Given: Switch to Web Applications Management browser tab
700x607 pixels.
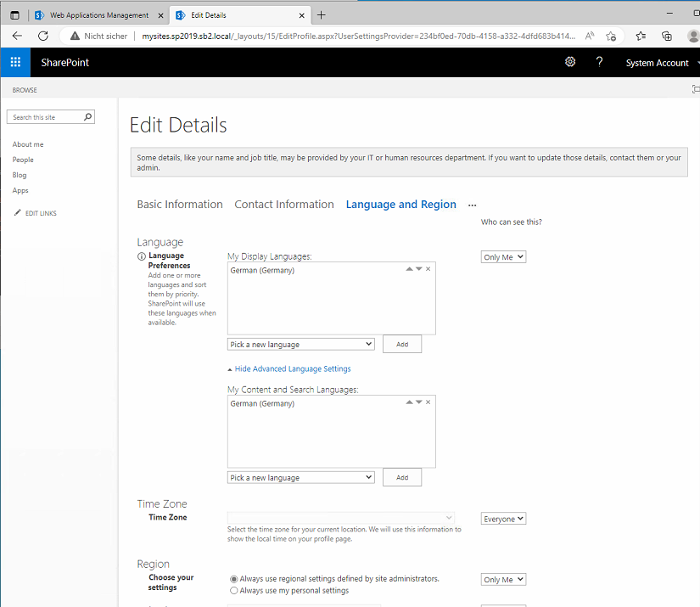Looking at the screenshot, I should 99,15.
